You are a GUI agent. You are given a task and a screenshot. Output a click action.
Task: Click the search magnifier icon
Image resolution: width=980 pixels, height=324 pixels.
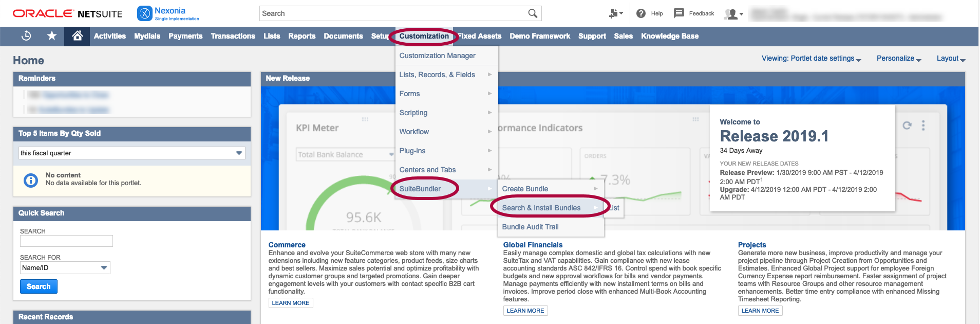tap(533, 13)
